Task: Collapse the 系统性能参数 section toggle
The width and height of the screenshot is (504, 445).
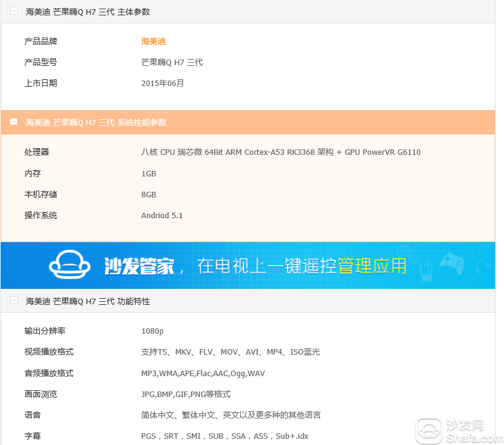Action: 14,122
